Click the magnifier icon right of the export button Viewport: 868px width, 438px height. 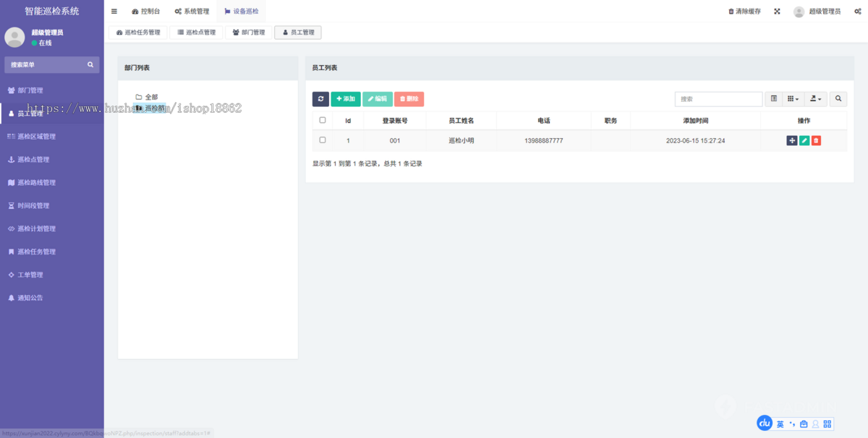[x=838, y=99]
